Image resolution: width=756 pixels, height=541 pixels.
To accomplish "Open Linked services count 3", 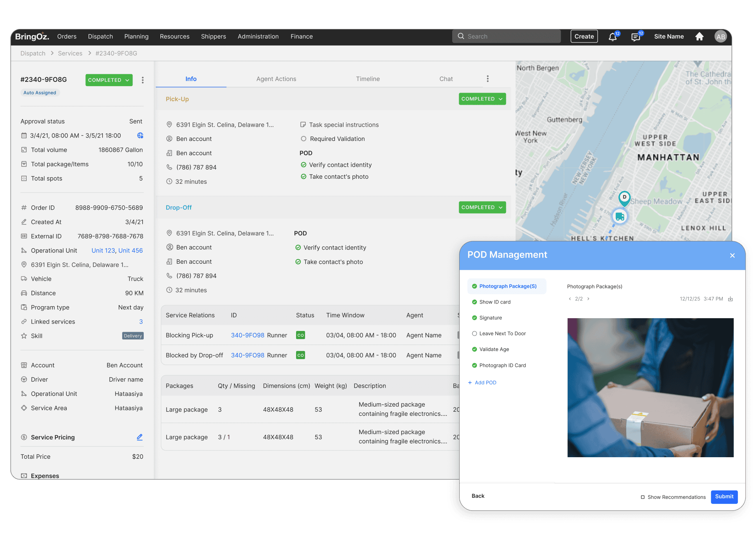I will point(141,322).
